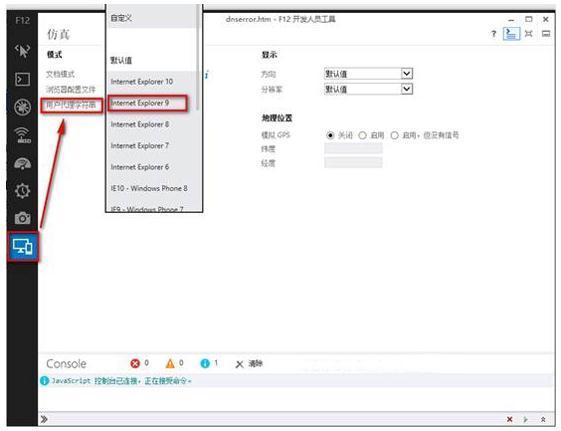Maximize the F12 developer tools window

point(528,19)
